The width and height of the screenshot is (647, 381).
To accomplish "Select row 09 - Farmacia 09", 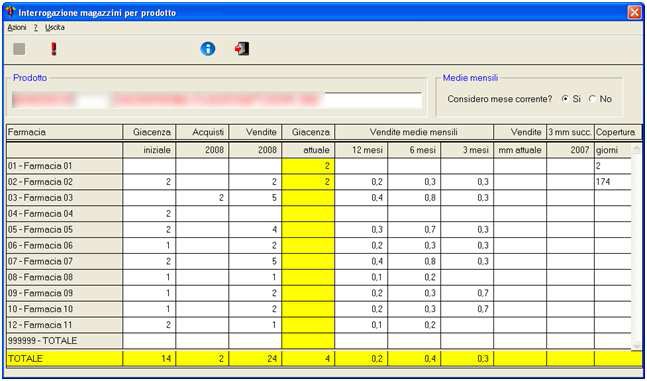I will point(64,293).
